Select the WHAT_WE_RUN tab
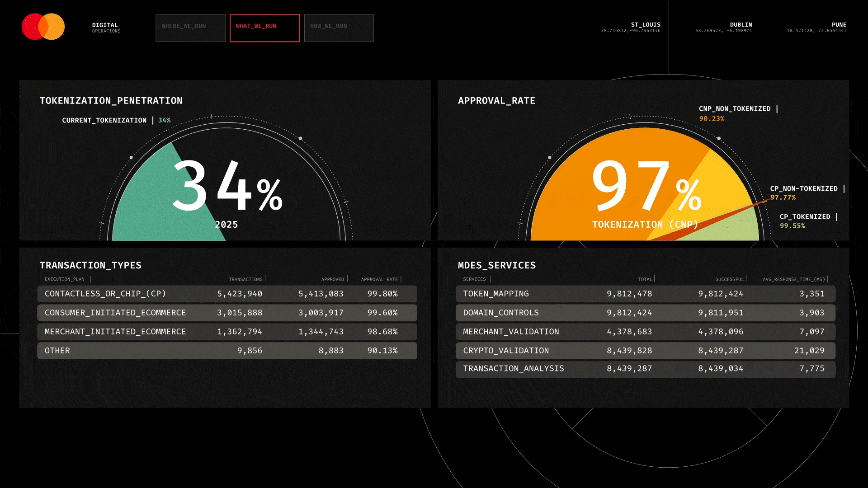The width and height of the screenshot is (868, 488). pyautogui.click(x=264, y=28)
